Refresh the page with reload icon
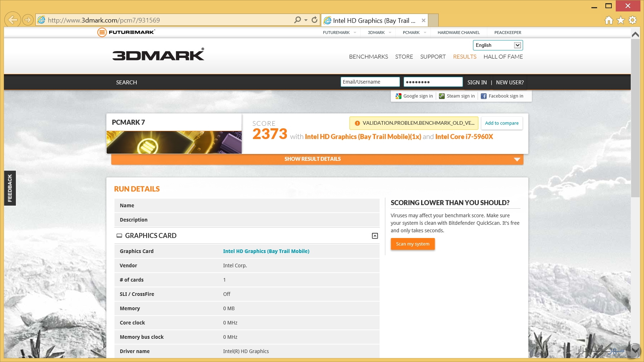 pos(314,20)
